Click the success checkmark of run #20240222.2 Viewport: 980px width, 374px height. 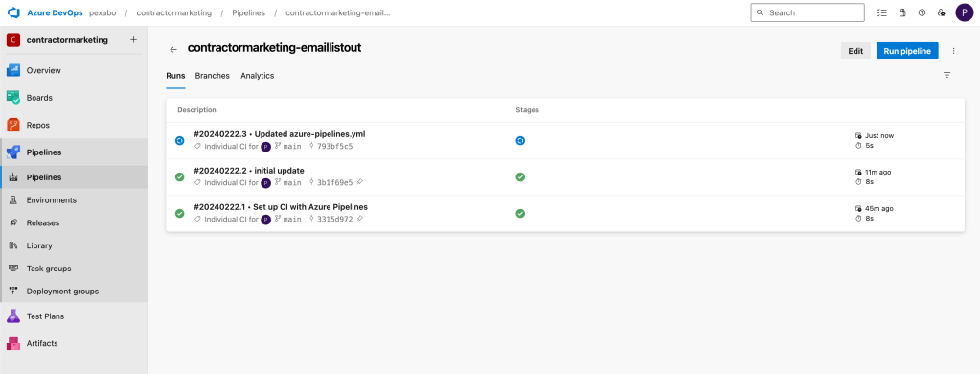[180, 177]
